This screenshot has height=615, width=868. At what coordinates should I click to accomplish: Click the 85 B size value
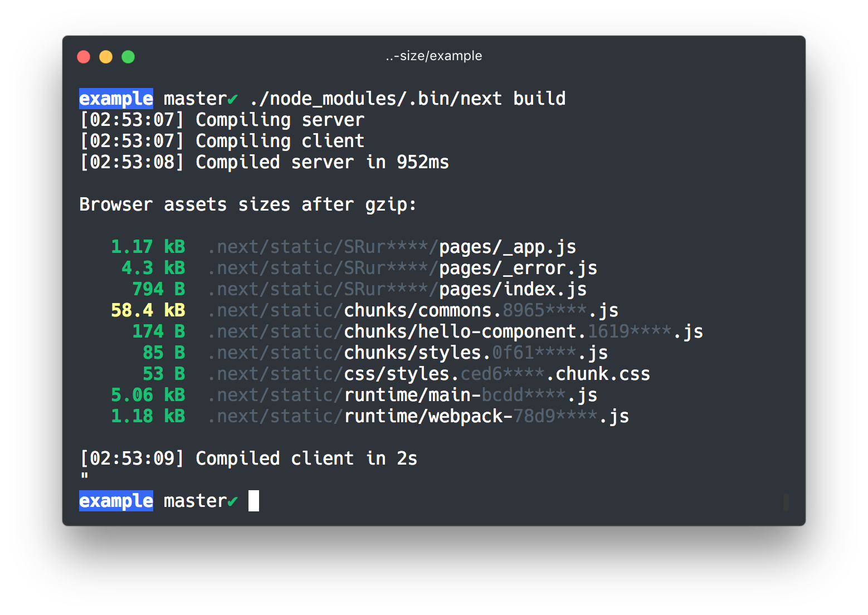[x=164, y=353]
